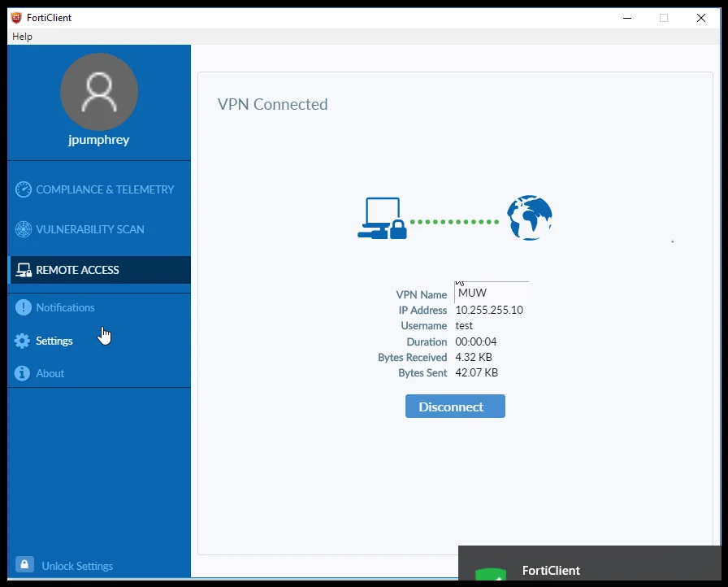Click the gray user avatar picture
The image size is (728, 587).
point(99,92)
